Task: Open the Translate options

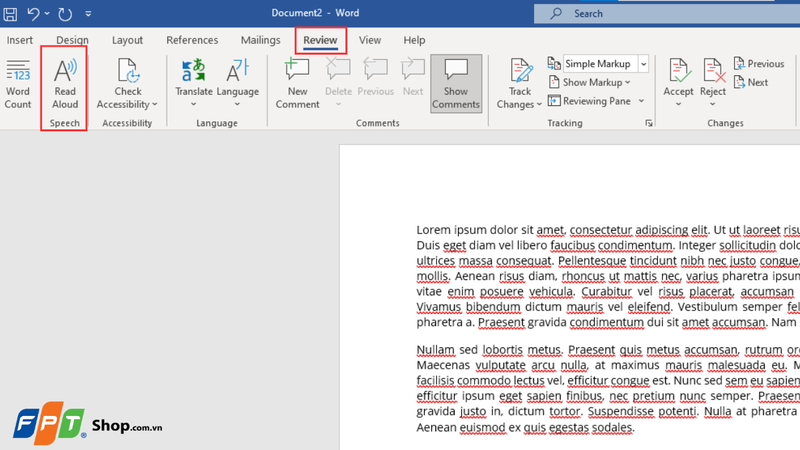Action: [193, 84]
